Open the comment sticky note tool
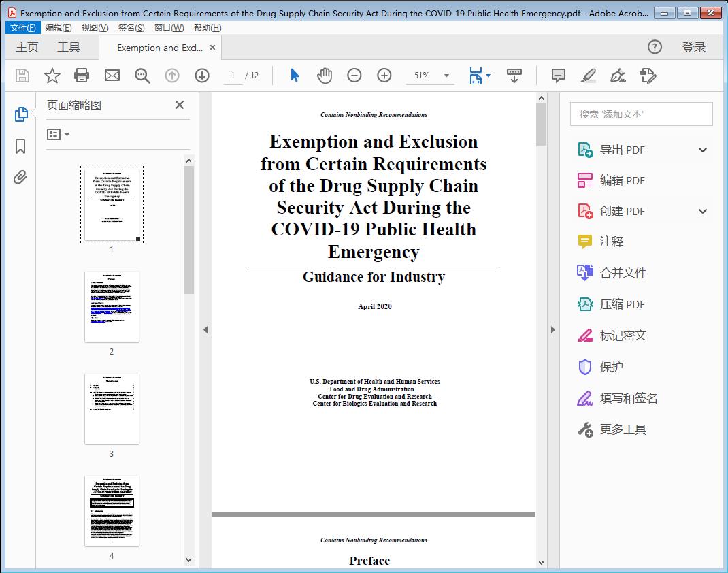728x573 pixels. click(558, 76)
